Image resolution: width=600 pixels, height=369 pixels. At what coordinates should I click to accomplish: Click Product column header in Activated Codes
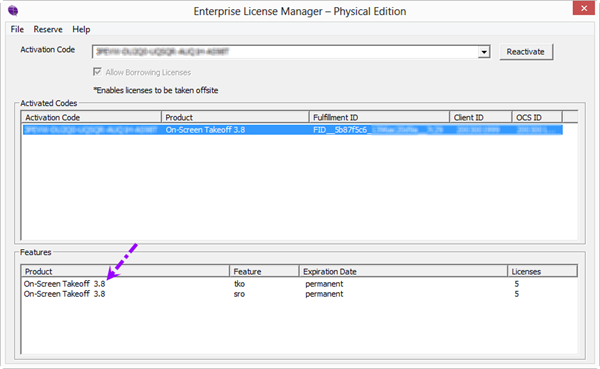(235, 117)
